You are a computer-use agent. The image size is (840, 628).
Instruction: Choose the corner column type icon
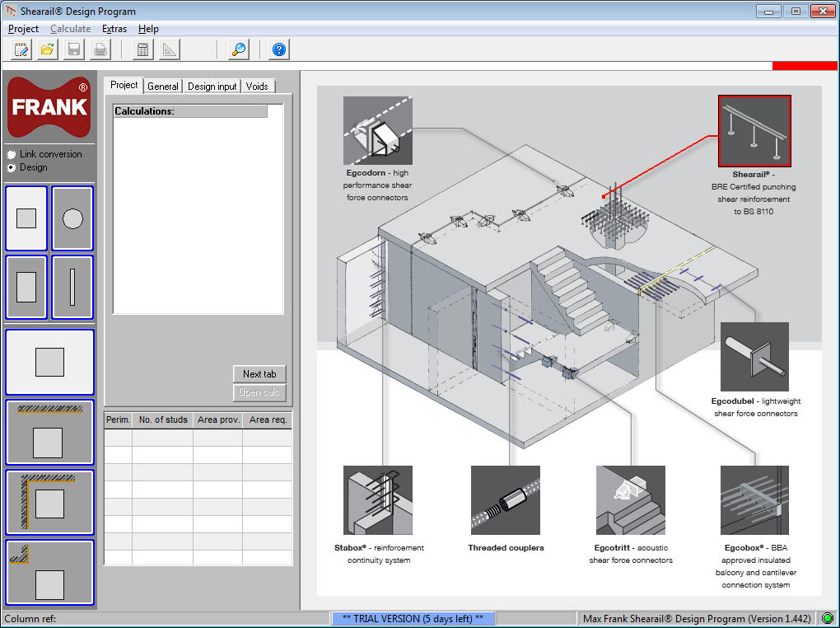(49, 503)
